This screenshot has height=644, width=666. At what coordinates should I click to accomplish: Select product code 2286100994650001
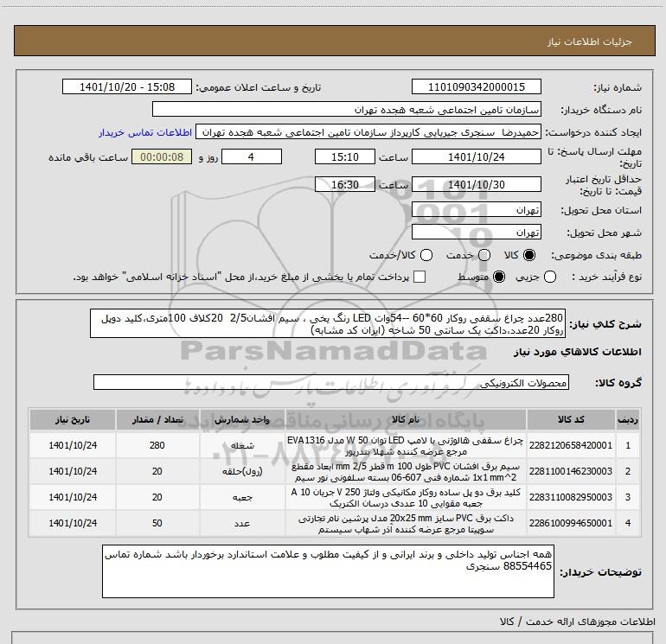[571, 523]
